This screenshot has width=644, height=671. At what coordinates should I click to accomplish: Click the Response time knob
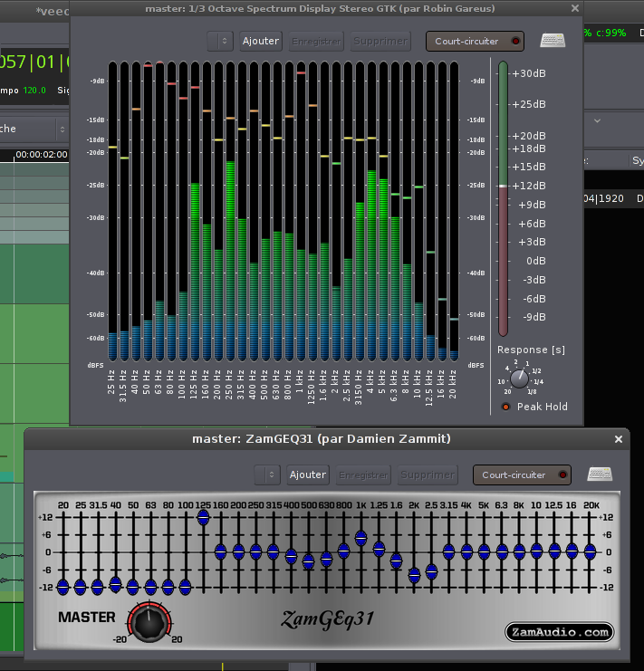tap(519, 378)
